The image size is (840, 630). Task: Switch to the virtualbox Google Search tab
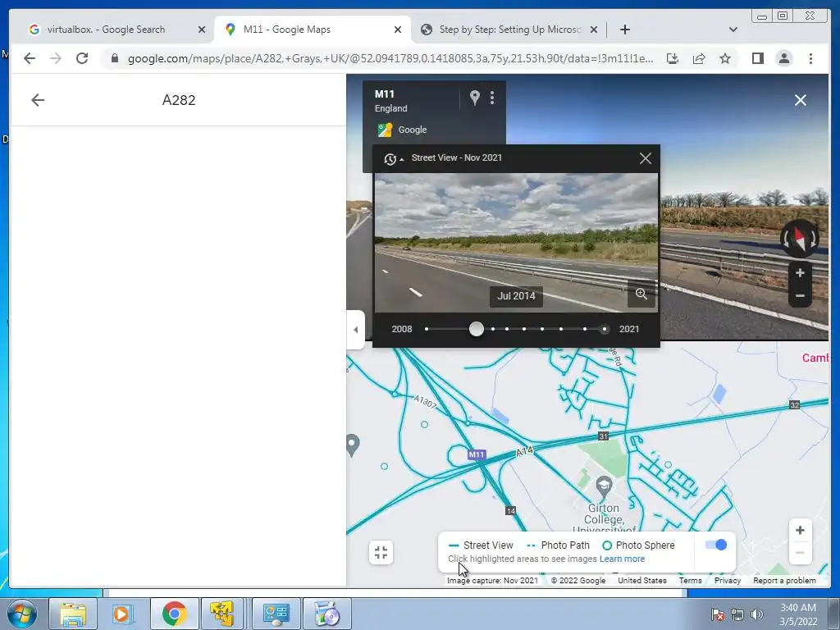coord(106,30)
